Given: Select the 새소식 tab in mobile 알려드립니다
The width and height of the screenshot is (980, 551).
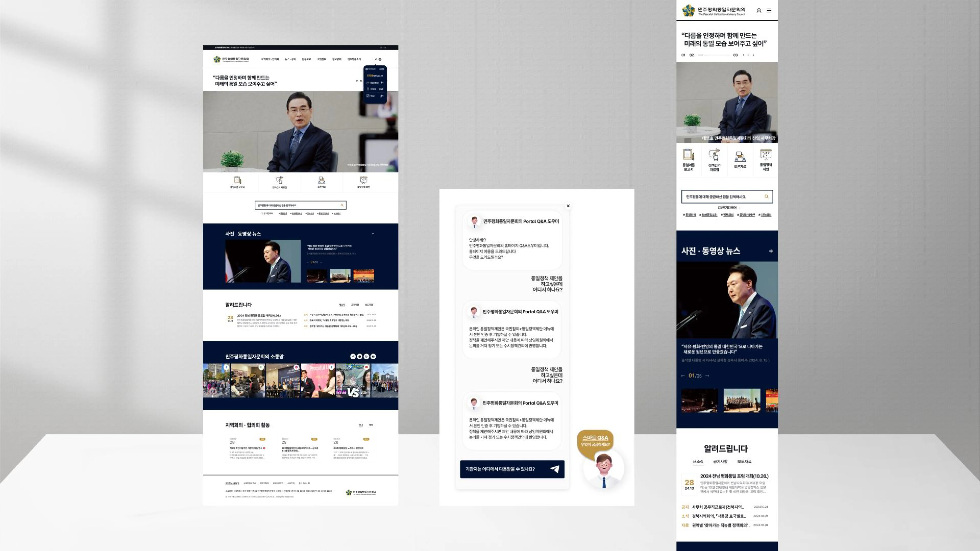Looking at the screenshot, I should [x=698, y=461].
